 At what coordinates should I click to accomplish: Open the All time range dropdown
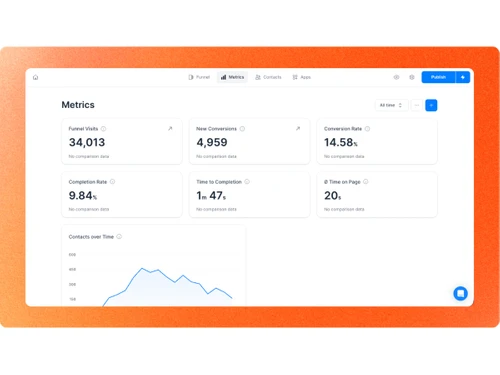tap(391, 105)
